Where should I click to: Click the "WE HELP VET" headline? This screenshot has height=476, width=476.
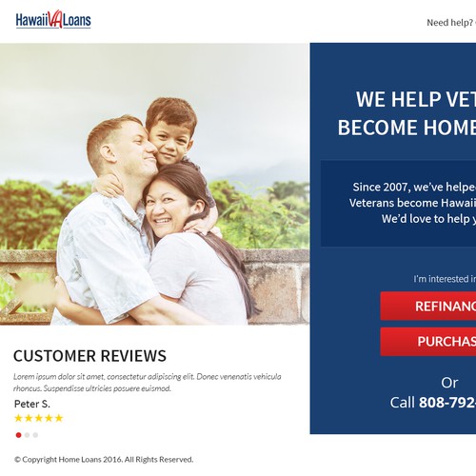[416, 100]
